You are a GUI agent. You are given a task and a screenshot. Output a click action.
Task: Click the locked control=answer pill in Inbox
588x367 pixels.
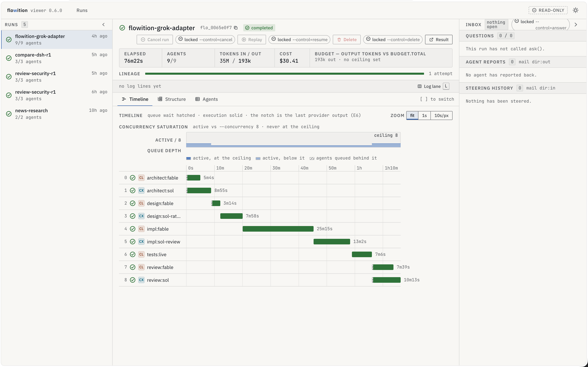(x=541, y=25)
